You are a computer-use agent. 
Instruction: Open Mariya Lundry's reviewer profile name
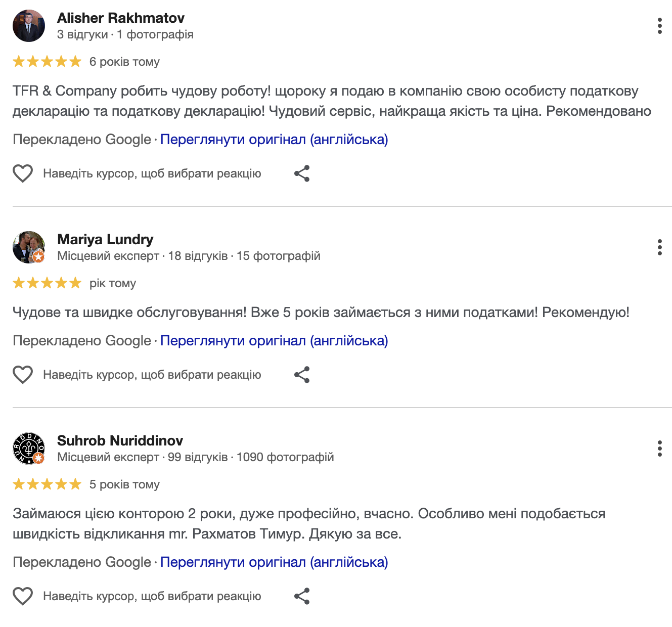[x=105, y=240]
